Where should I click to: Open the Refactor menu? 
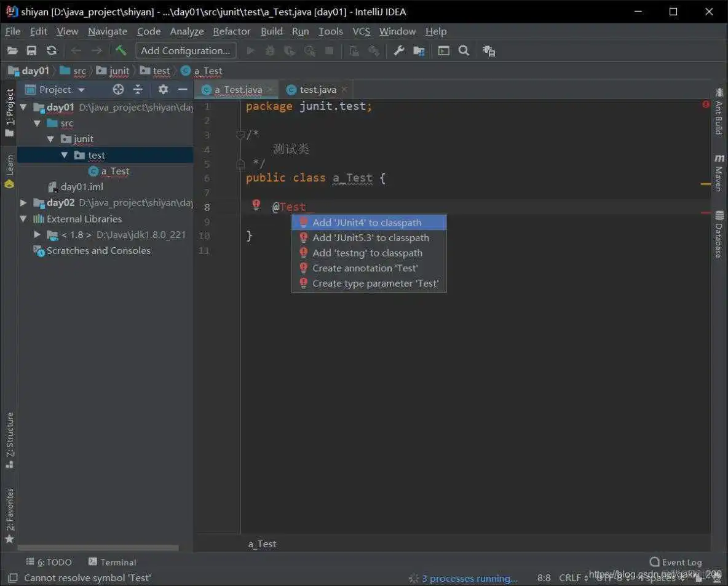(x=232, y=31)
